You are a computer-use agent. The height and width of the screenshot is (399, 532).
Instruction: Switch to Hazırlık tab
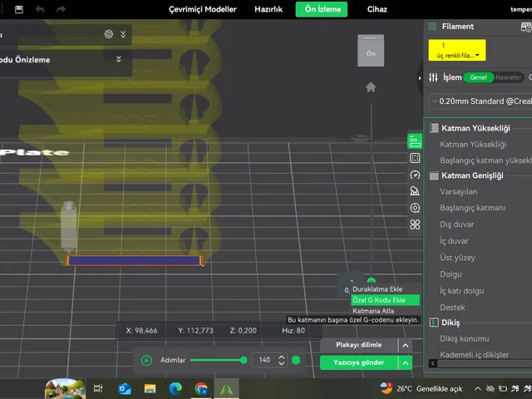(x=268, y=9)
